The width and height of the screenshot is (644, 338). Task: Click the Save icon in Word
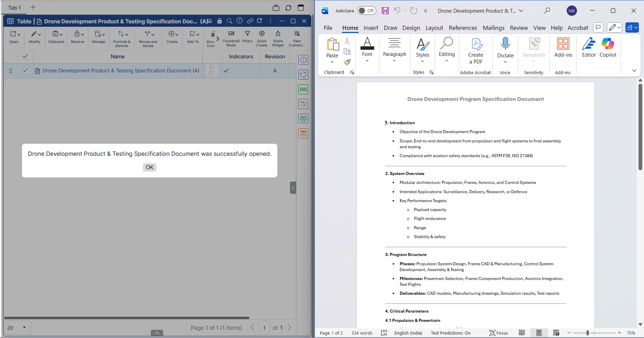click(385, 11)
